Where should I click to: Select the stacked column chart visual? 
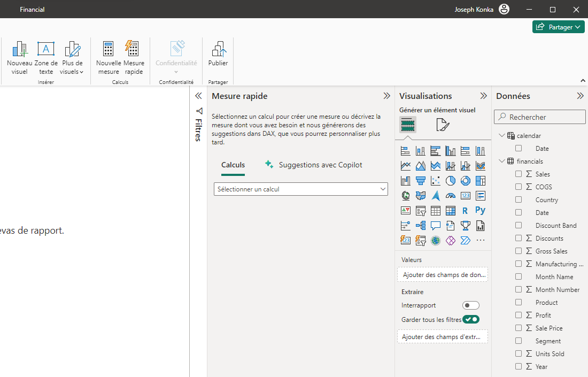click(420, 151)
